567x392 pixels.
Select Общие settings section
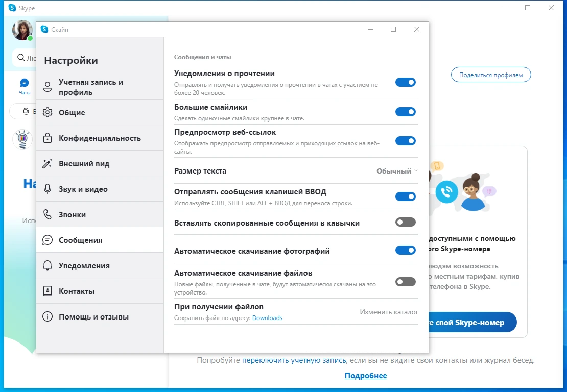point(100,112)
